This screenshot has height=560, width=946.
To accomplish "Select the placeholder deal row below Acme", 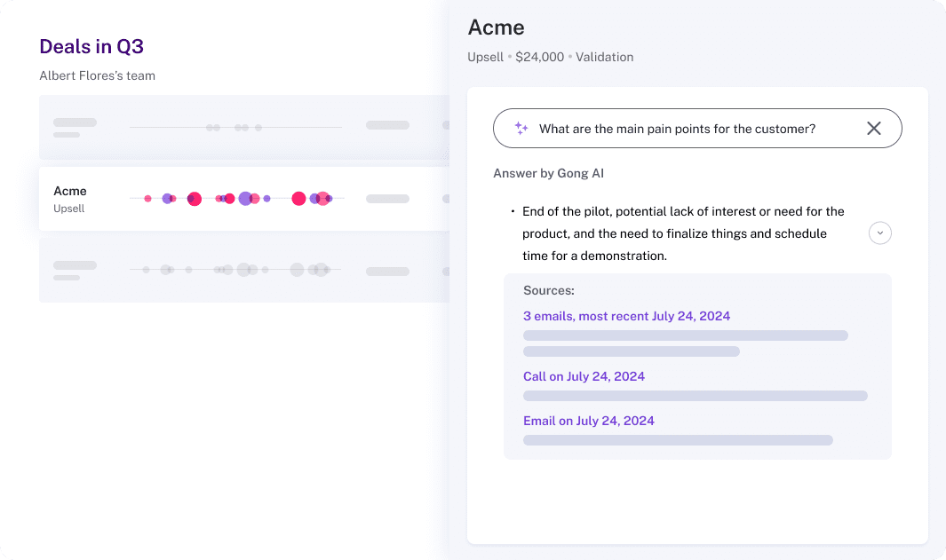I will pyautogui.click(x=244, y=269).
